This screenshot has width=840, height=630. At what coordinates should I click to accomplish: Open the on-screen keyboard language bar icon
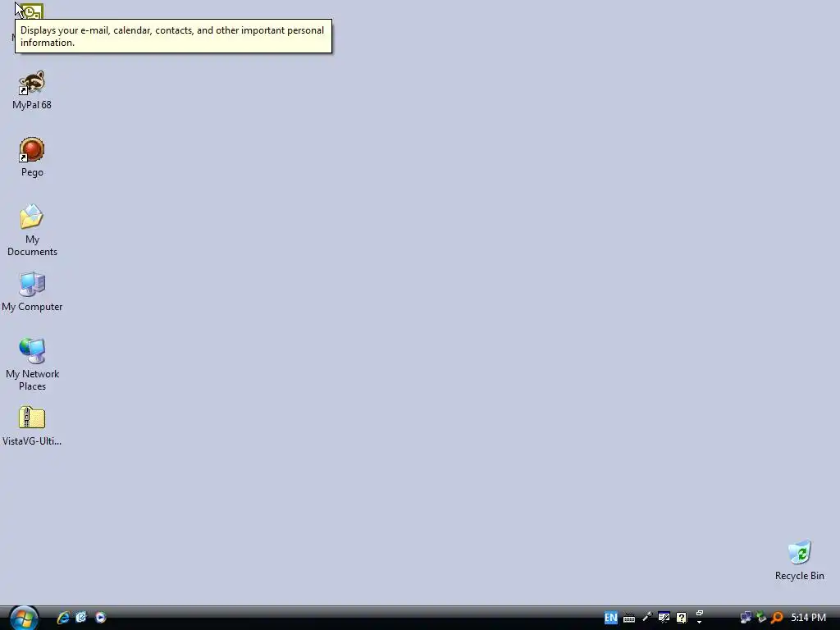pyautogui.click(x=629, y=619)
